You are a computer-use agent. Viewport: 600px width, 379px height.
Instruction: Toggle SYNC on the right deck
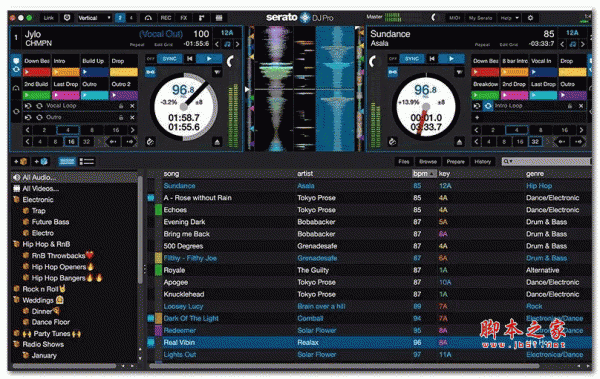click(x=412, y=59)
